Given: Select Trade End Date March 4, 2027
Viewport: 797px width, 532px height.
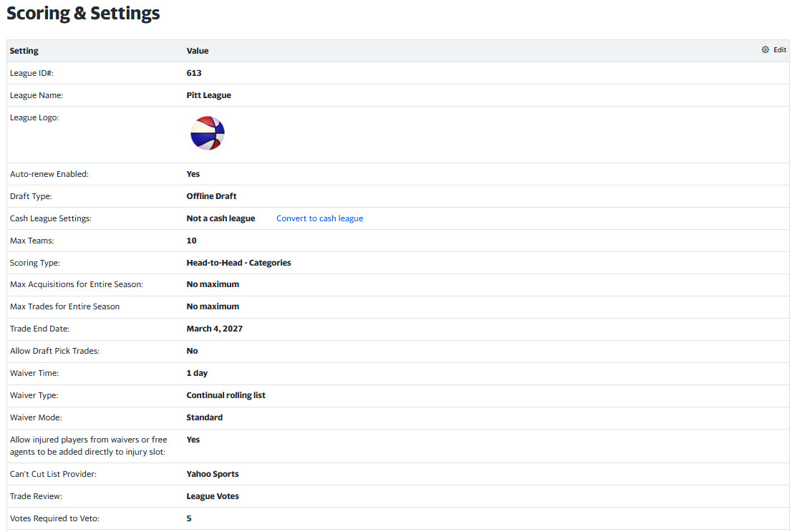Looking at the screenshot, I should coord(214,329).
